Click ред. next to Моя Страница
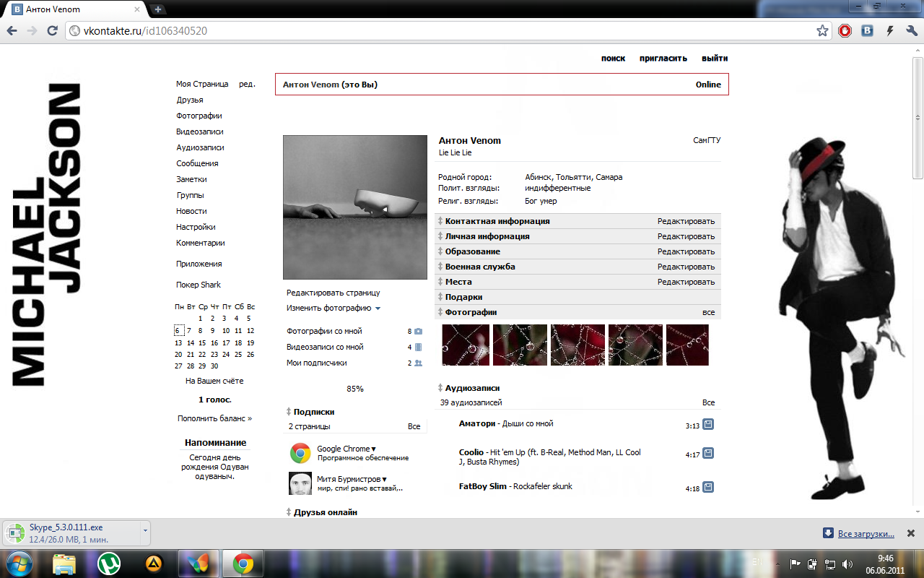 247,85
